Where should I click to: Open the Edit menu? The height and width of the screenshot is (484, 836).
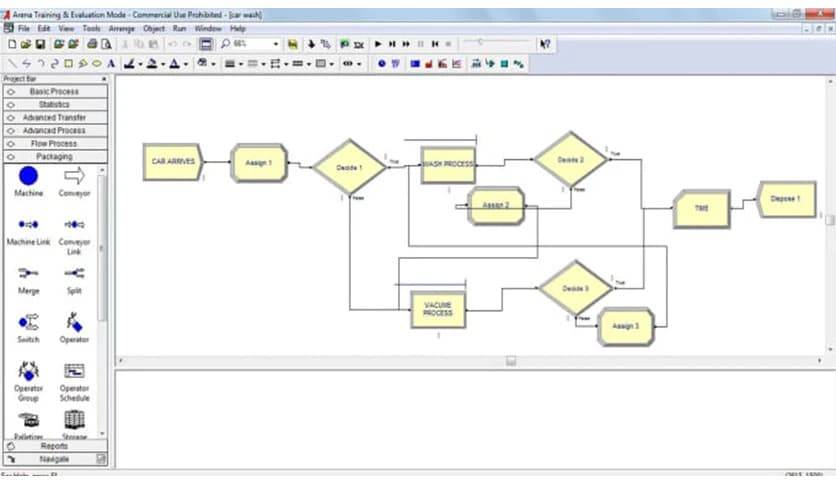(44, 28)
